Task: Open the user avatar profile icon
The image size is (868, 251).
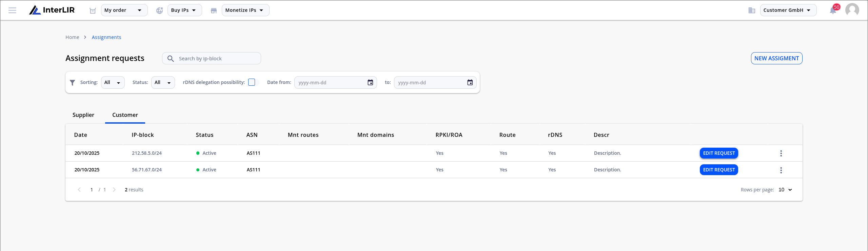Action: coord(852,10)
